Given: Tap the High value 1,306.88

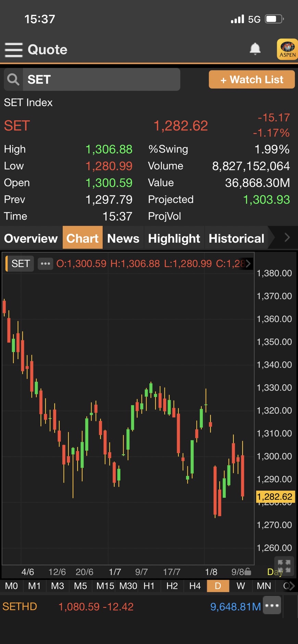Looking at the screenshot, I should point(109,149).
